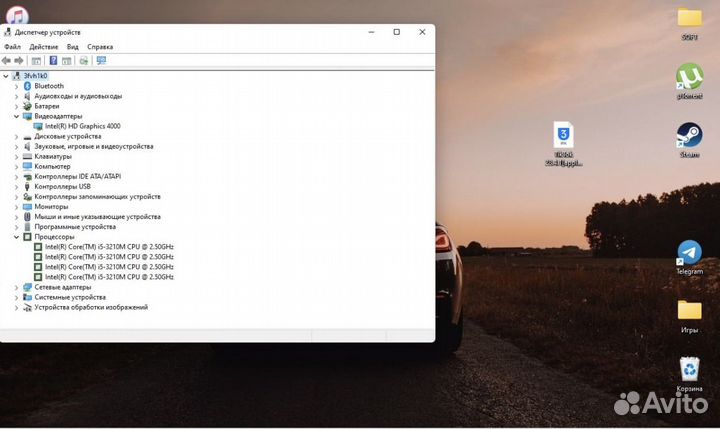
Task: Open the desktop file with the number 3 icon
Action: point(563,143)
